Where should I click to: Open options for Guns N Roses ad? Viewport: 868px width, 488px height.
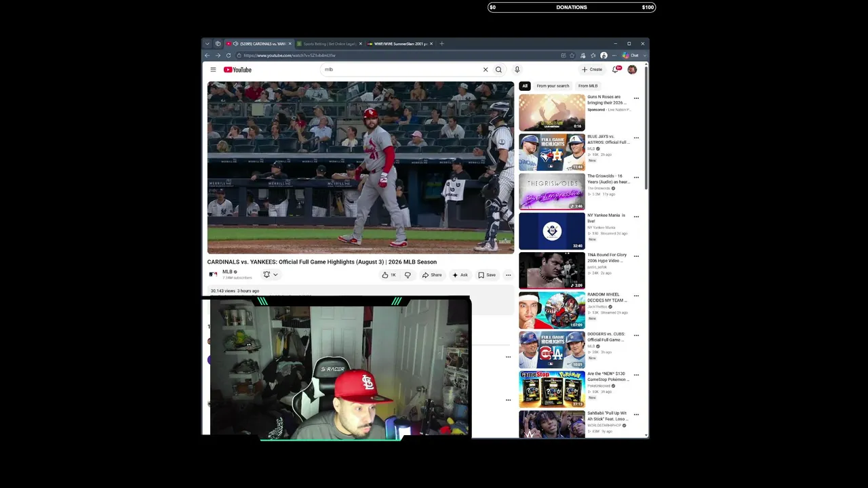(636, 98)
